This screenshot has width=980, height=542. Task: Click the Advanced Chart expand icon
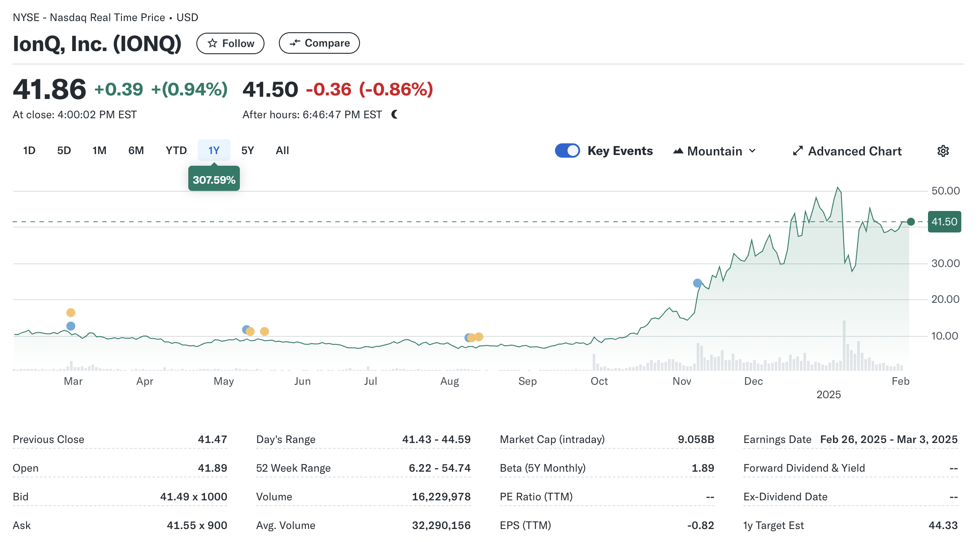(798, 151)
